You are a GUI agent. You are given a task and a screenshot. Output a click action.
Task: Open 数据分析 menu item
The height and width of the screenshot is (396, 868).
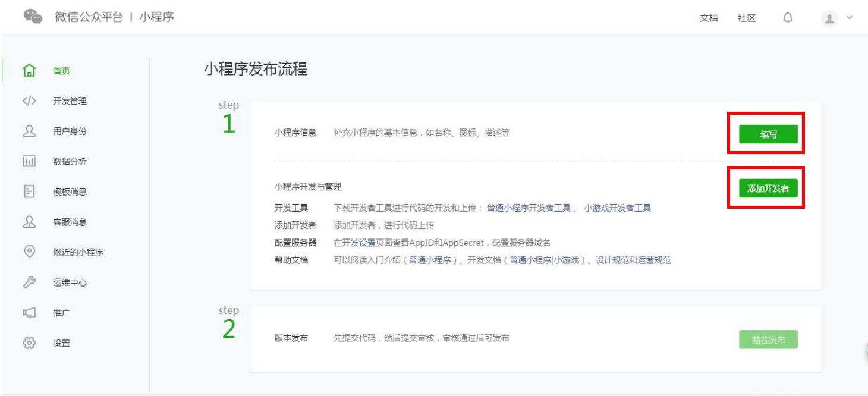coord(70,162)
